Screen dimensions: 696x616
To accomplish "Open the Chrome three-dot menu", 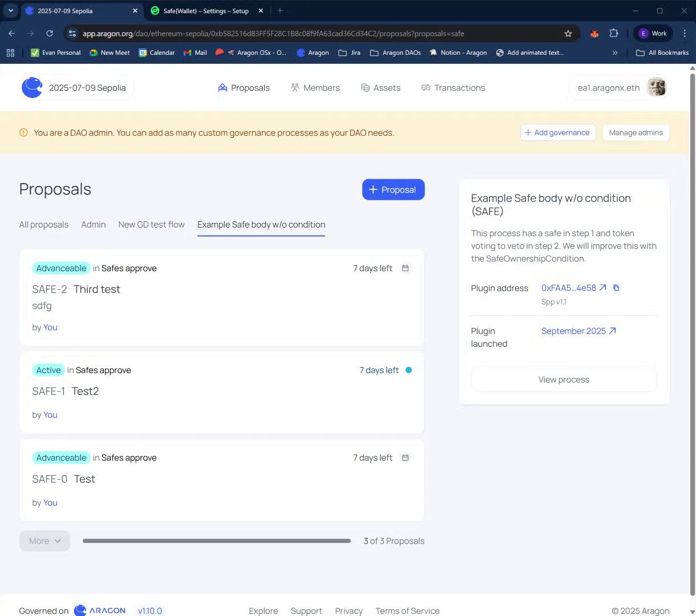I will pyautogui.click(x=685, y=34).
